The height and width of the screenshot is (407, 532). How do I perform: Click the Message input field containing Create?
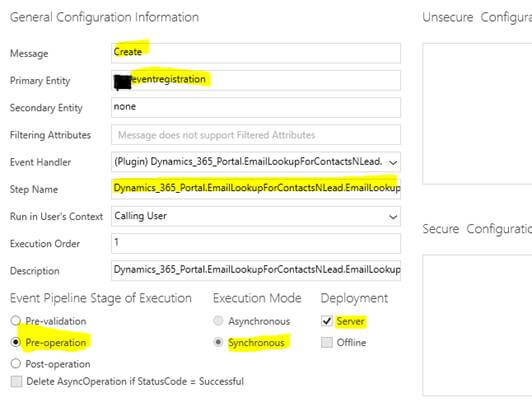click(256, 53)
